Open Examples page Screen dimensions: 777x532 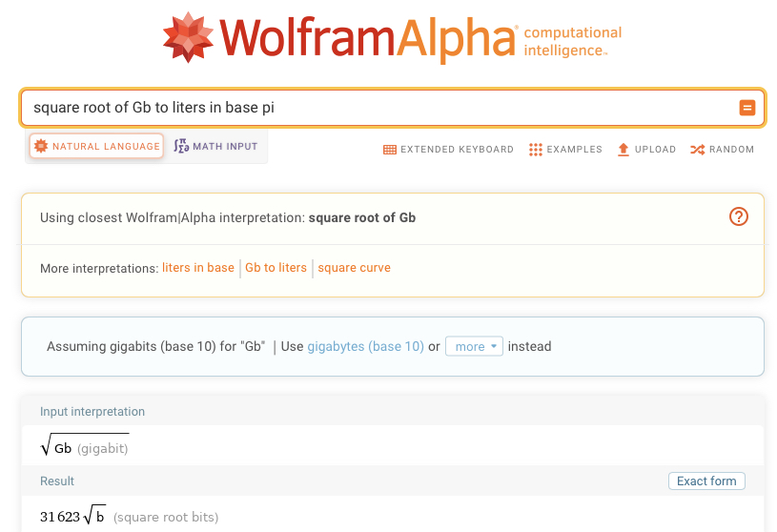(x=565, y=149)
